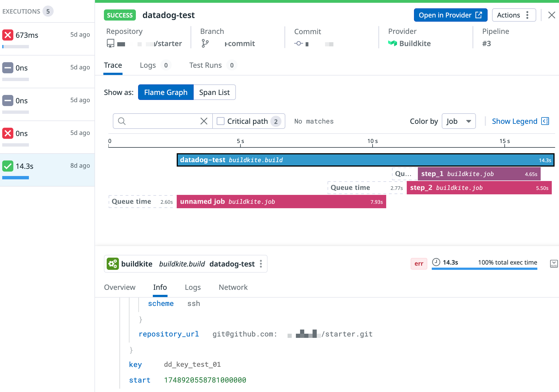Click the Show Legend link
Screen dimensions: 559x392
pyautogui.click(x=515, y=121)
